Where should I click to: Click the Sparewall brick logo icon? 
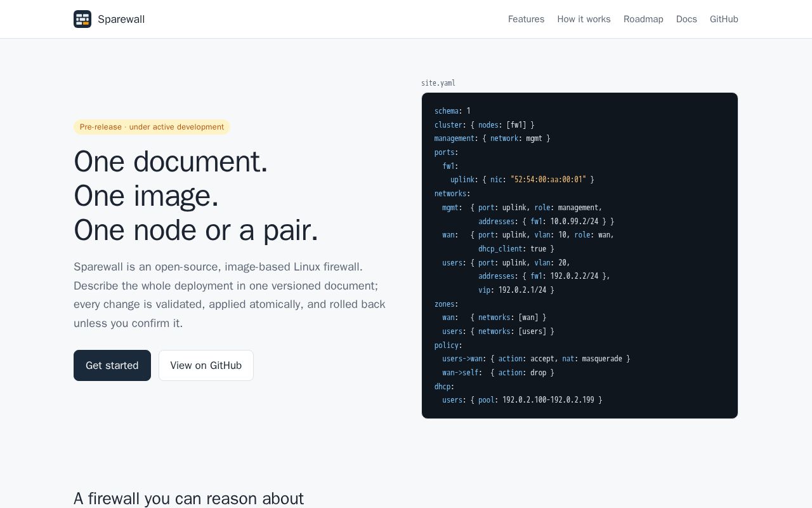(x=82, y=19)
